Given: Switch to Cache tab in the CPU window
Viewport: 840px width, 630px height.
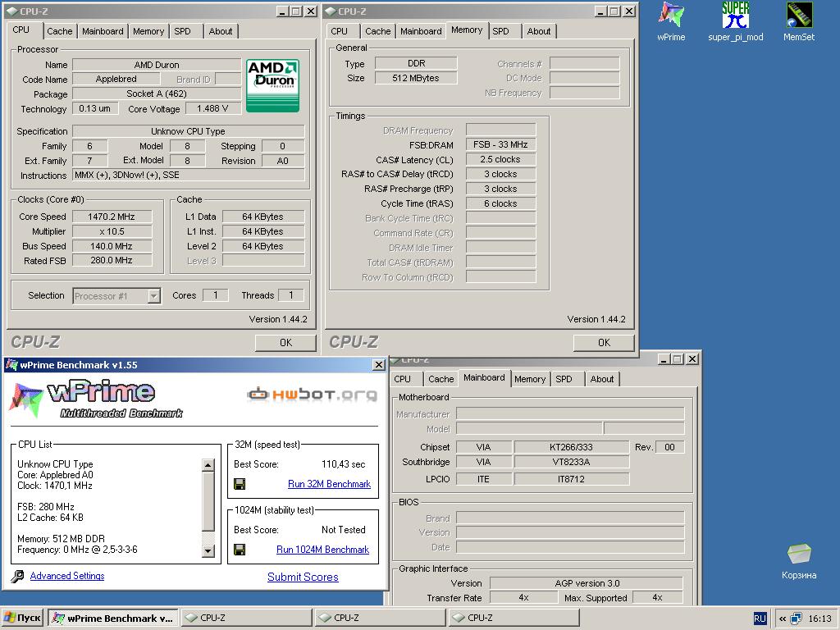Looking at the screenshot, I should click(59, 31).
